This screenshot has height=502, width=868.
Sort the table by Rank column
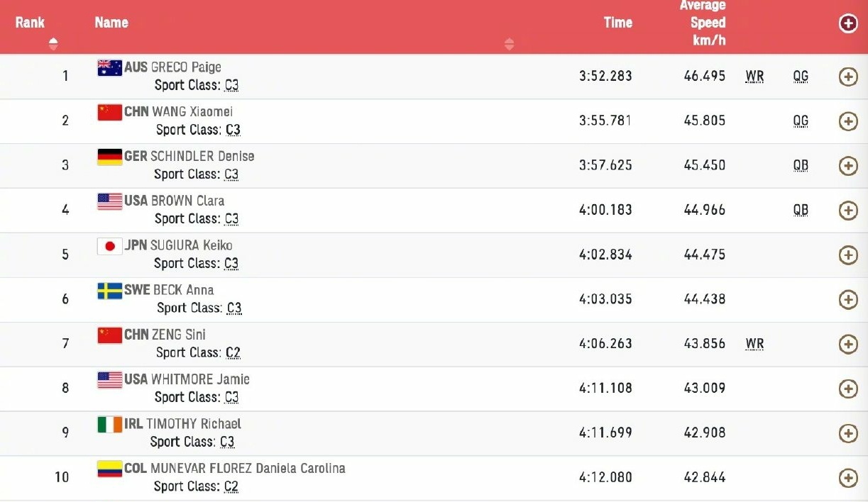(x=53, y=44)
